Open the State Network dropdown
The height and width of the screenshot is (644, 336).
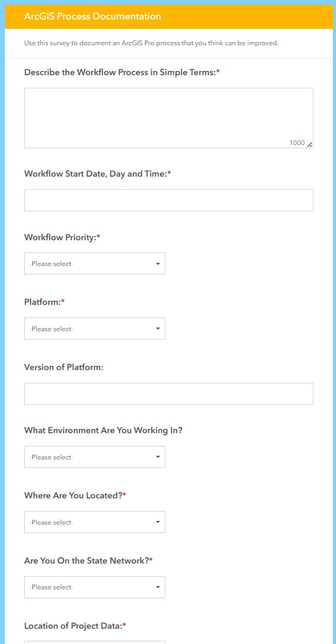pos(94,587)
